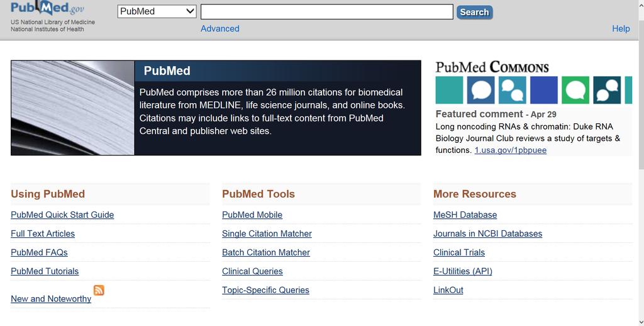Open Topic-Specific Queries link
The image size is (644, 326).
tap(266, 291)
